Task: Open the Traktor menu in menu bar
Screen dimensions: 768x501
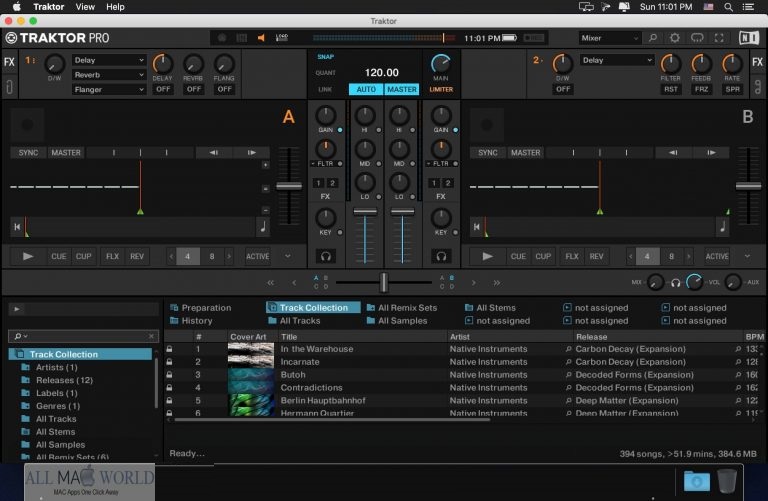Action: pos(48,7)
